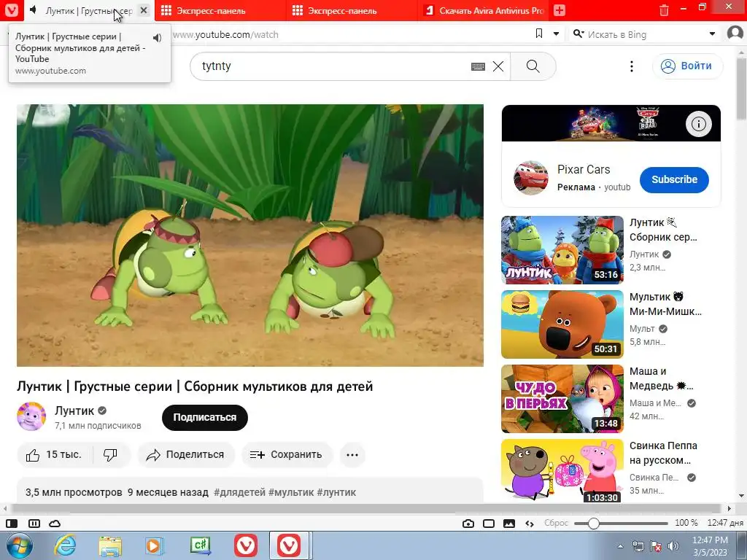Open Маша и Медведь thumbnail 13:48
The height and width of the screenshot is (560, 747).
(x=562, y=399)
